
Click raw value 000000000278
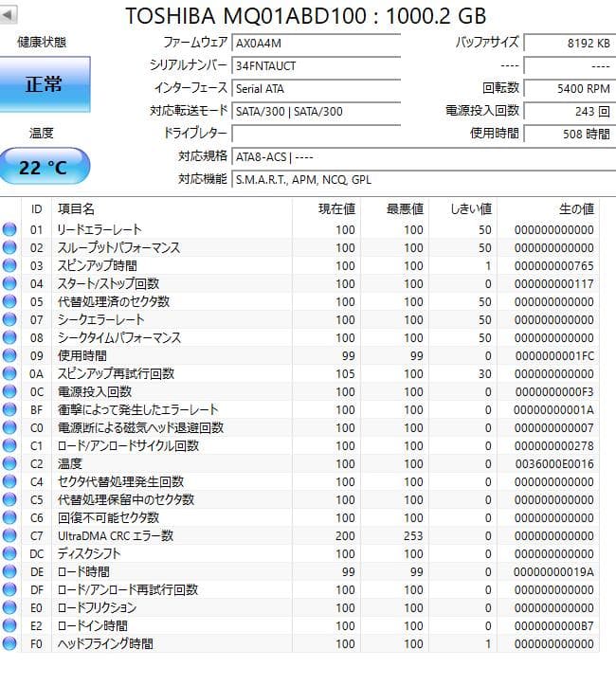coord(554,446)
